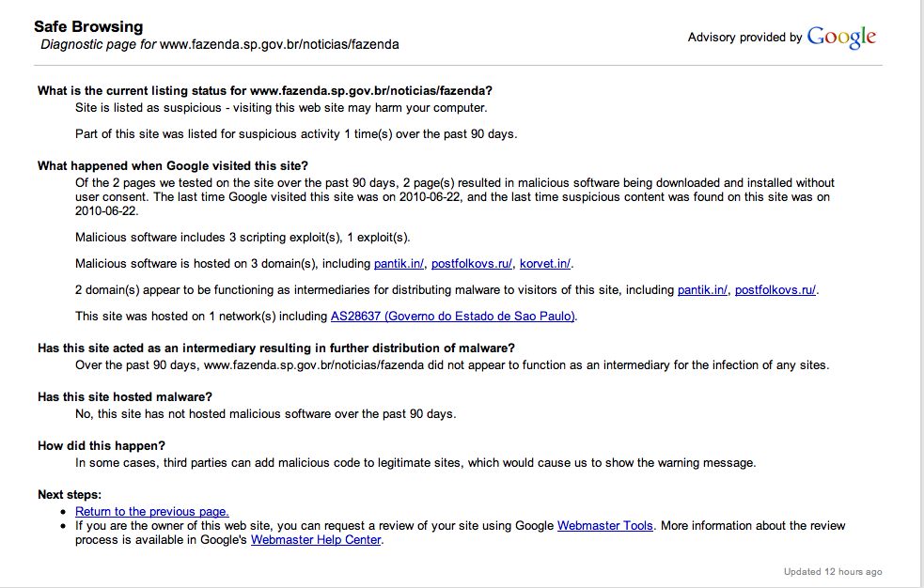Image resolution: width=924 pixels, height=588 pixels.
Task: Open the Webmaster Help Center link
Action: [x=316, y=540]
